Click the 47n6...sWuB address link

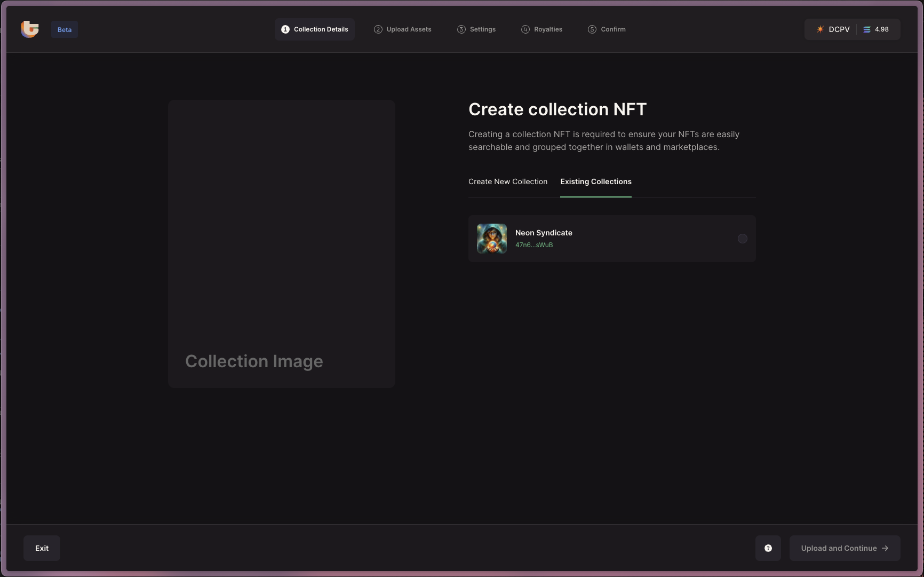(x=534, y=245)
